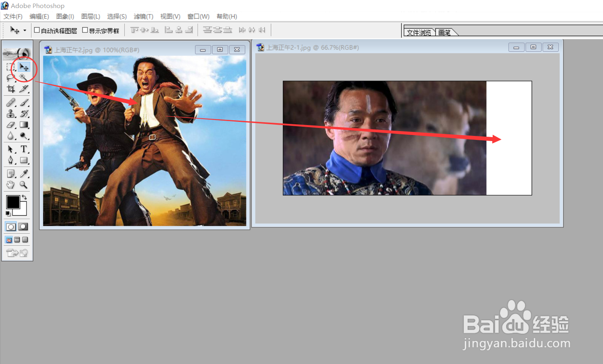Select the Lasso tool

[x=11, y=77]
